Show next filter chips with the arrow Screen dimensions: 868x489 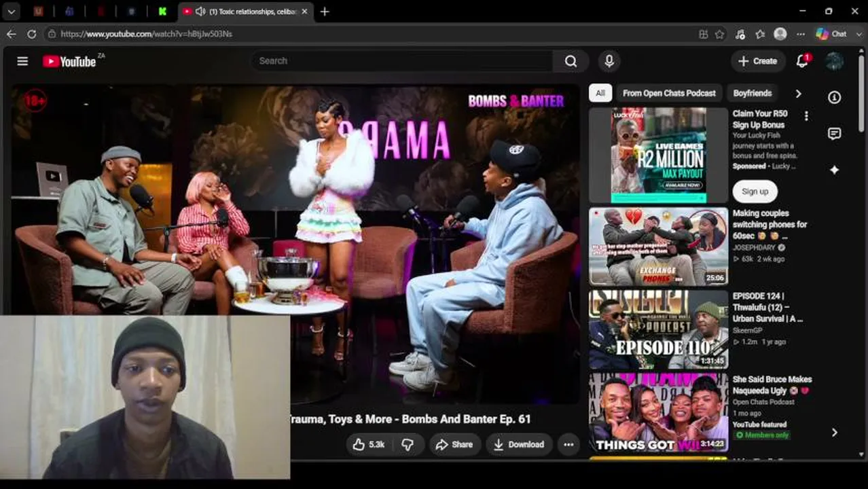[x=798, y=93]
